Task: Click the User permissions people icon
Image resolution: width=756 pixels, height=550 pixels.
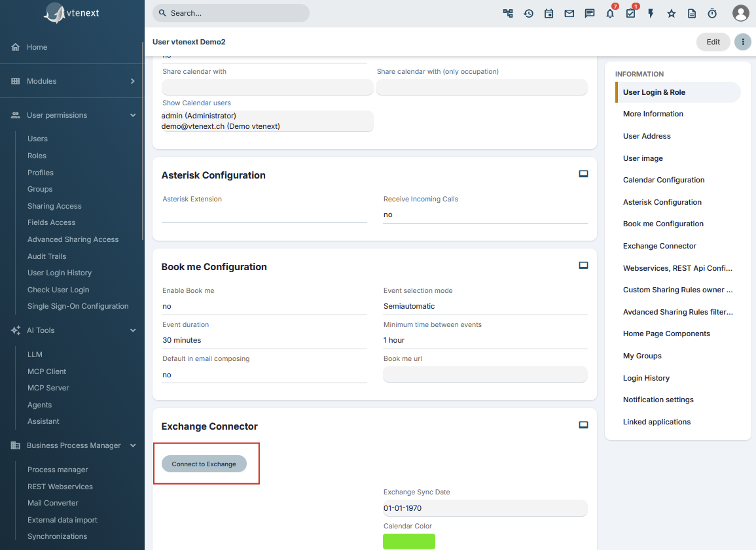Action: pyautogui.click(x=16, y=115)
